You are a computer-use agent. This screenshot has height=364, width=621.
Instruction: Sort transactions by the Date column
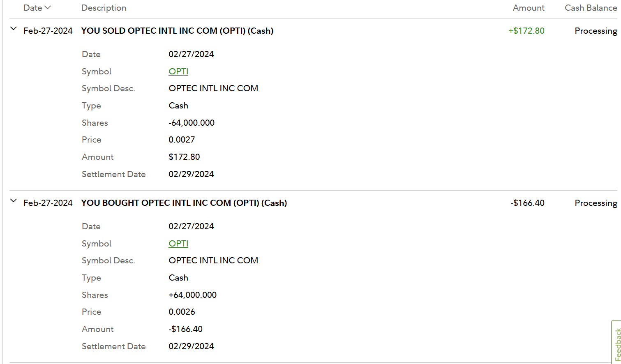point(37,8)
